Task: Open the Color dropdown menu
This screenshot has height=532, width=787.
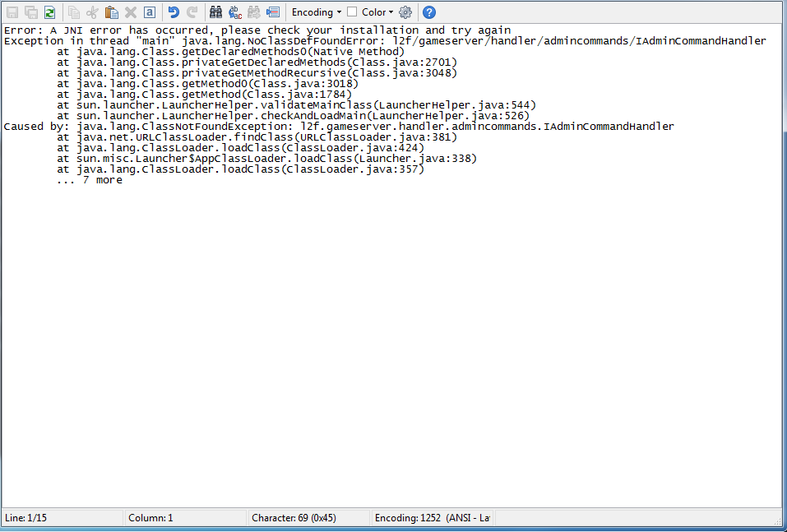Action: [x=377, y=12]
